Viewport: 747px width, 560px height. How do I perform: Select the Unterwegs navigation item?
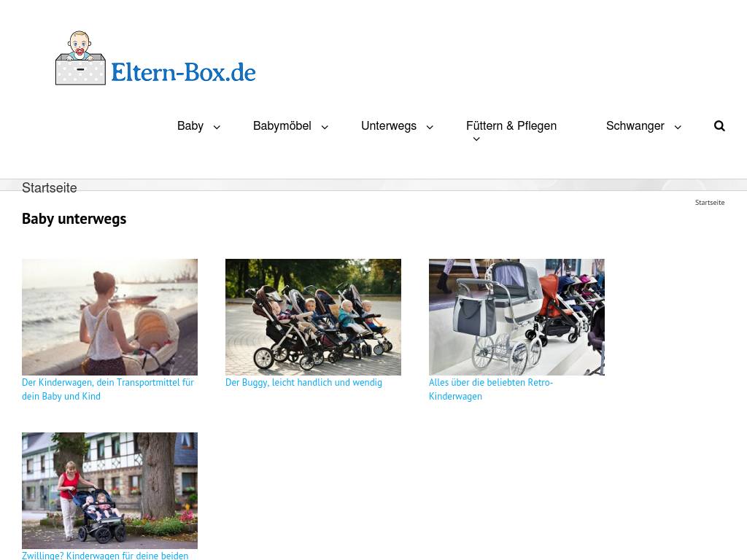point(389,125)
